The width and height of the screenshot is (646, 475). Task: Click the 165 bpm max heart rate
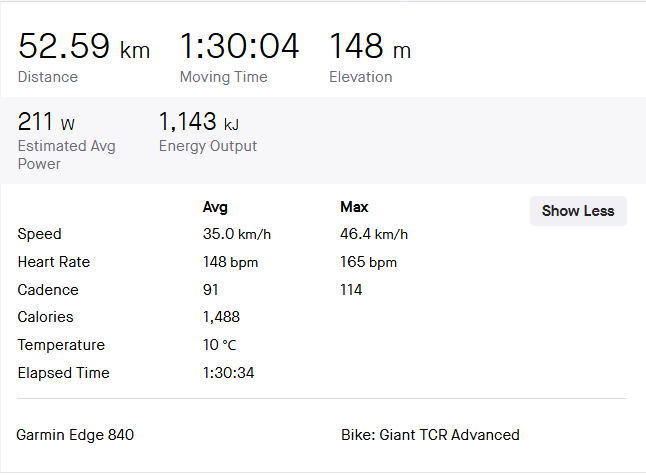pyautogui.click(x=368, y=262)
